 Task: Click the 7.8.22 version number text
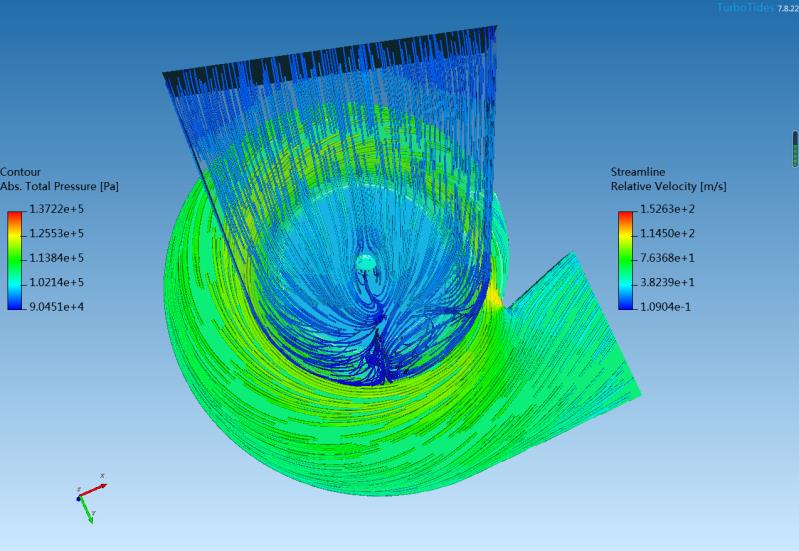[787, 8]
